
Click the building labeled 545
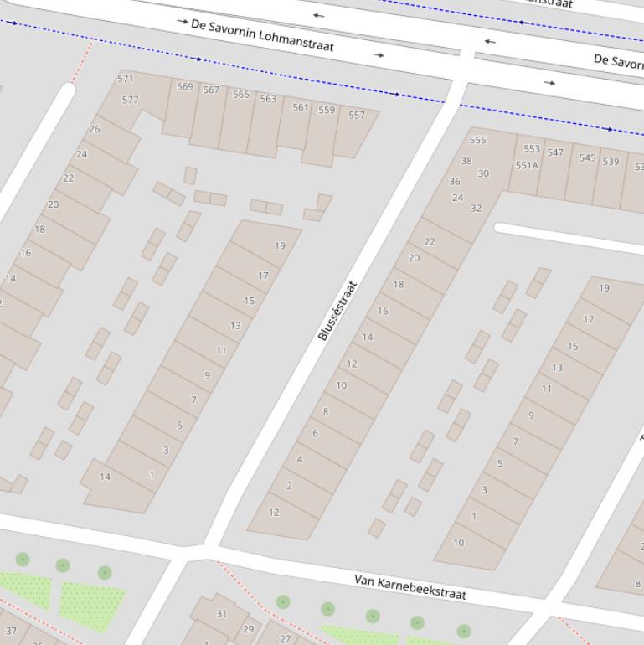[587, 157]
